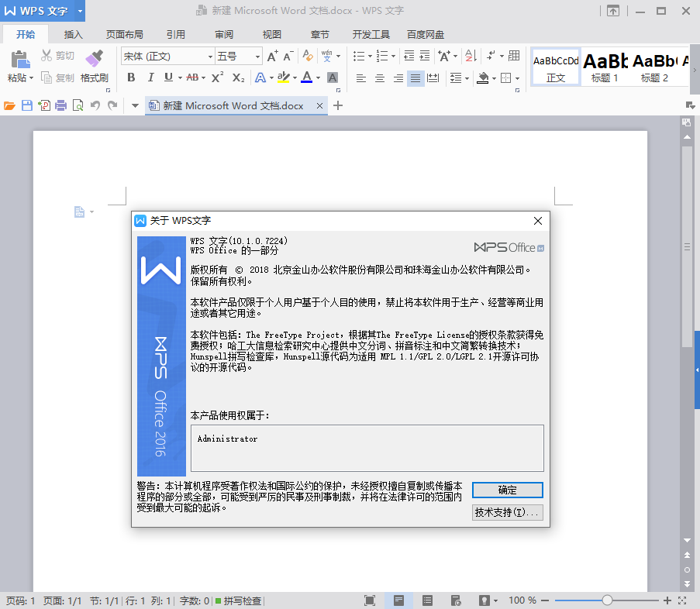Click the Format Painter brush icon
This screenshot has height=609, width=700.
pyautogui.click(x=94, y=59)
